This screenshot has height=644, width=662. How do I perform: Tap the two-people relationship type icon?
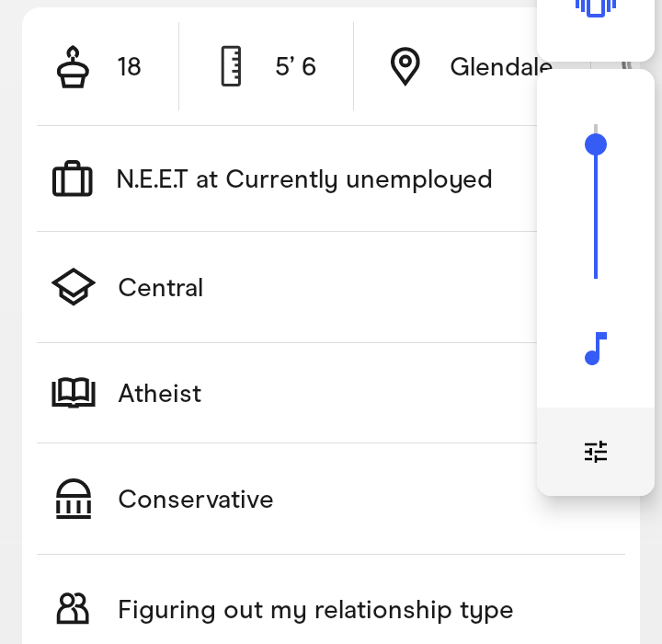point(73,609)
